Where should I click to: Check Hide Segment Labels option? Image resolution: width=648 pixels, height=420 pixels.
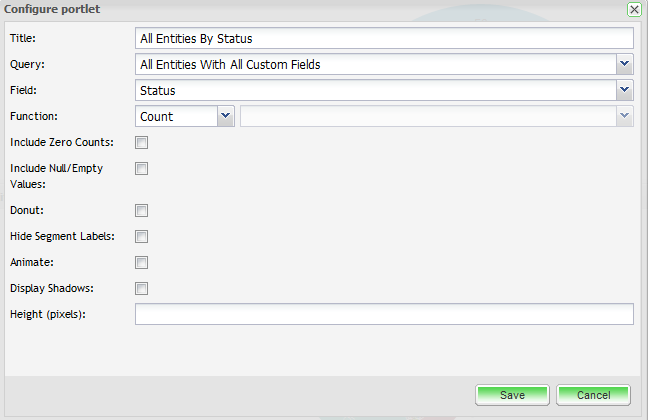142,237
